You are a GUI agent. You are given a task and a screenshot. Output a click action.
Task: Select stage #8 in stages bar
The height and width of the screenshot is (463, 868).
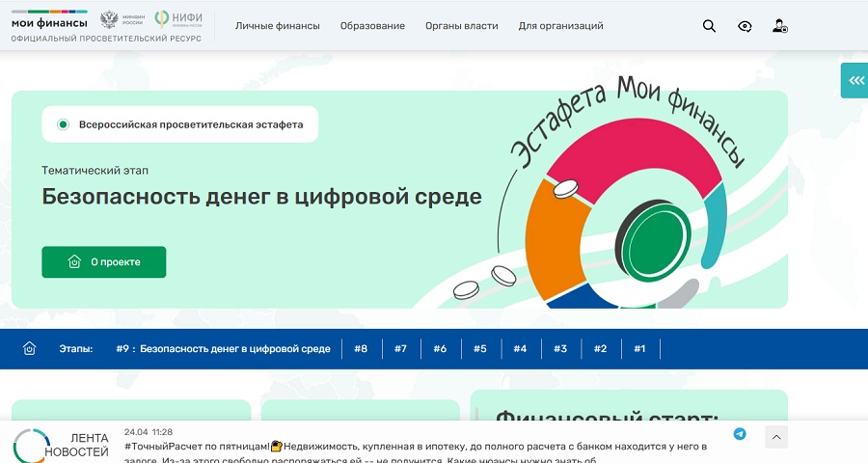coord(361,349)
